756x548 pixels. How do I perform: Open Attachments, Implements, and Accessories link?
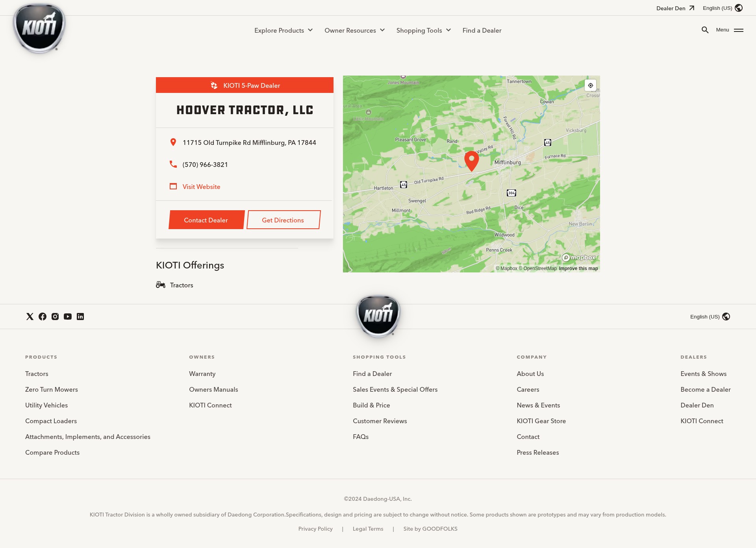point(88,437)
